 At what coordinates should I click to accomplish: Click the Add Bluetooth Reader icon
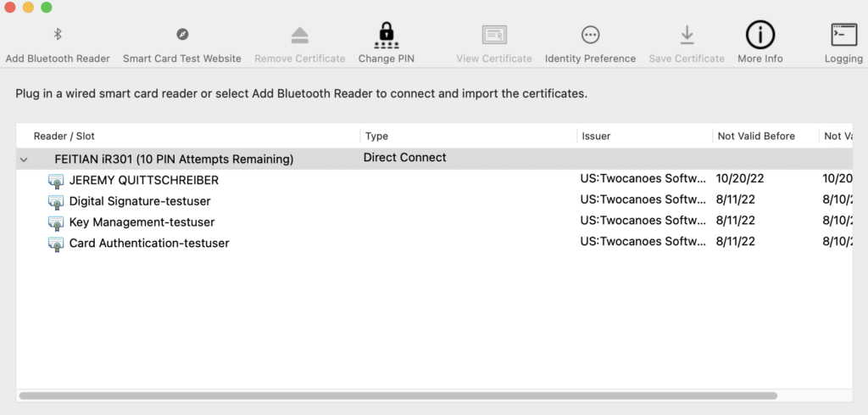click(x=58, y=34)
